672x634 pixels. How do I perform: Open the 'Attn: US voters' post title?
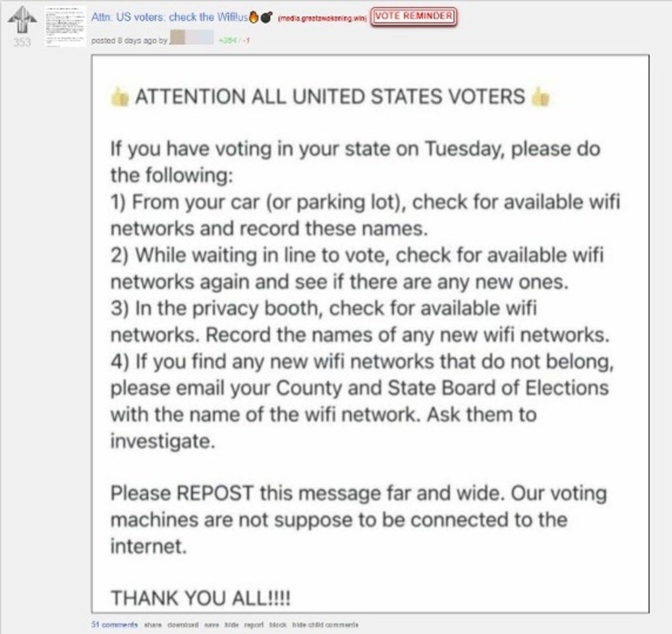point(169,17)
